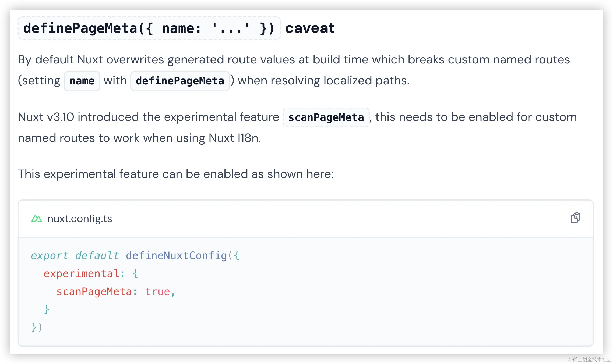Open the definePageMeta heading code link
Viewport: 613px width, 364px height.
149,28
